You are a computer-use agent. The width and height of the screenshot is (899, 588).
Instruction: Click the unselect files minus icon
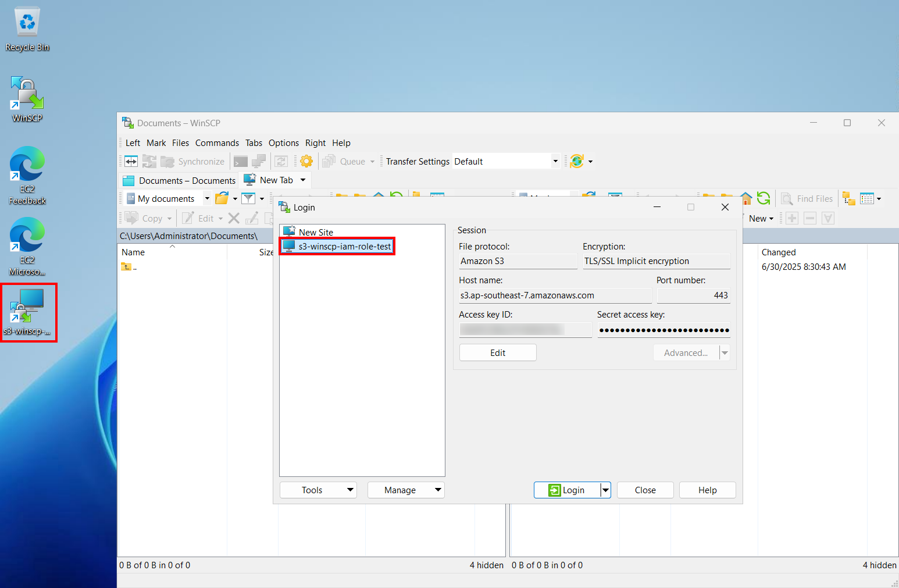coord(810,218)
